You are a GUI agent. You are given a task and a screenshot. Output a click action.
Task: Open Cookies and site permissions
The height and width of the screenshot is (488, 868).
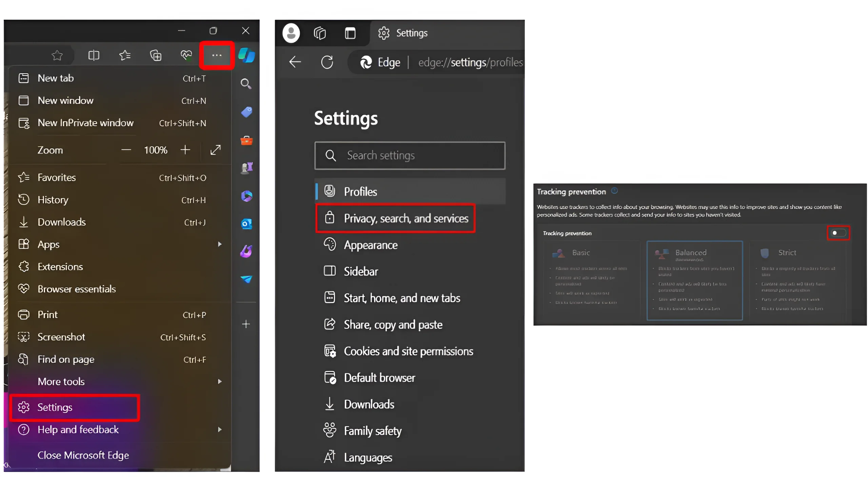(x=410, y=351)
